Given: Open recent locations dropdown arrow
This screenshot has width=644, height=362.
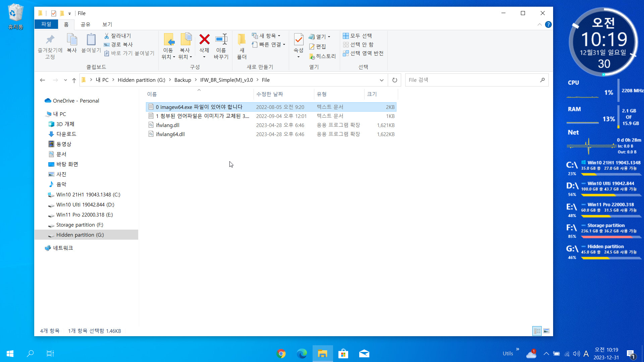Looking at the screenshot, I should [65, 80].
